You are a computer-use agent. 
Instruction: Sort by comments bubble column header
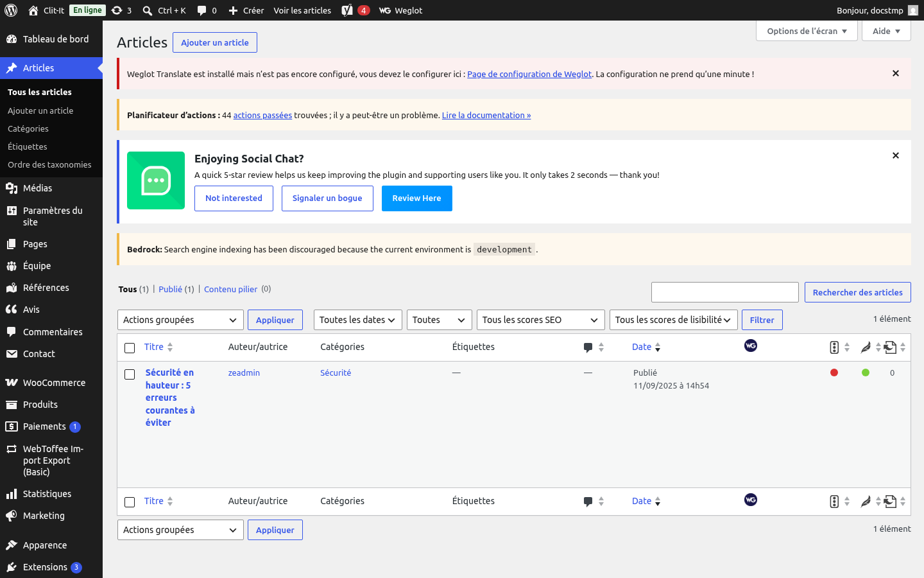pyautogui.click(x=588, y=347)
